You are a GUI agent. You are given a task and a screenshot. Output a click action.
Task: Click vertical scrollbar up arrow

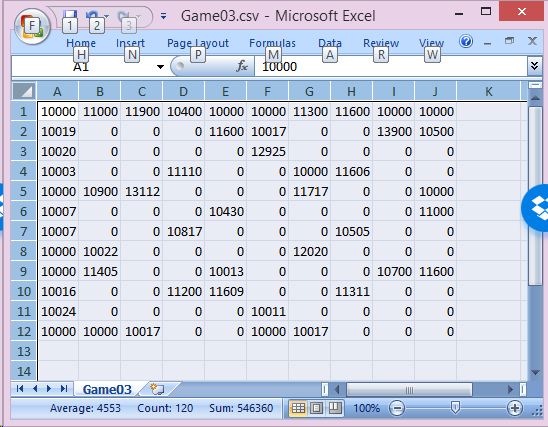[x=535, y=98]
